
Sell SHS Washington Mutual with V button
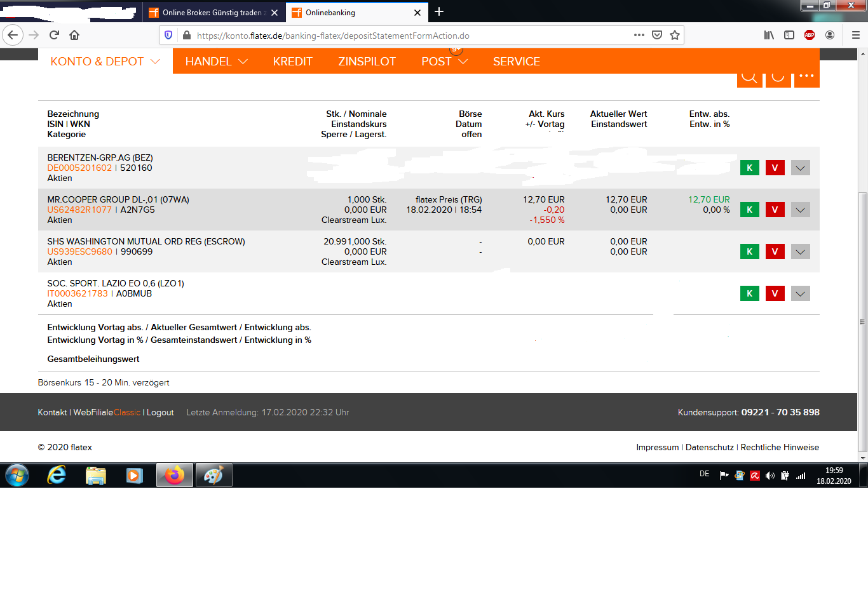click(775, 251)
